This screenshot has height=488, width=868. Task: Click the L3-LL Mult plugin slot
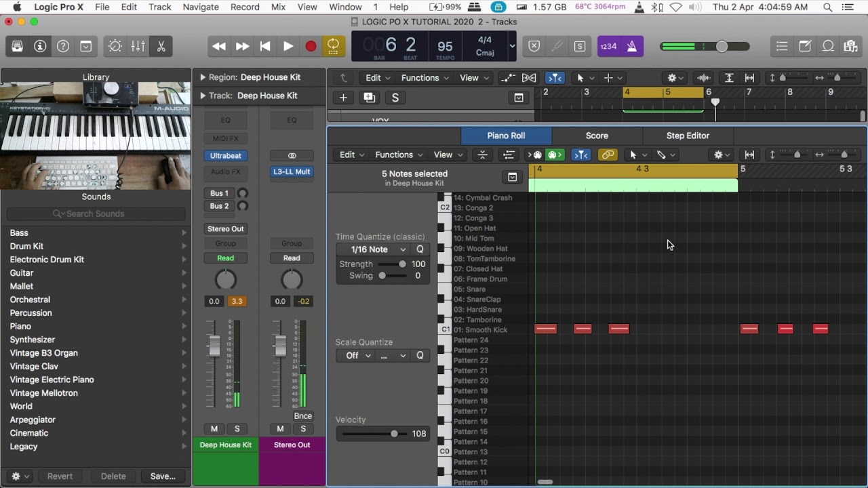pyautogui.click(x=292, y=171)
